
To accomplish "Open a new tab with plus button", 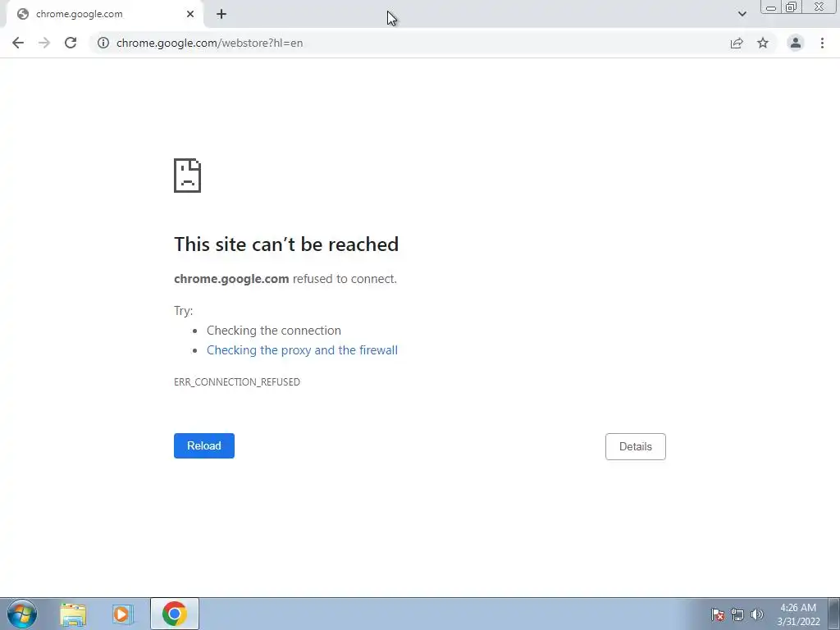I will coord(221,14).
